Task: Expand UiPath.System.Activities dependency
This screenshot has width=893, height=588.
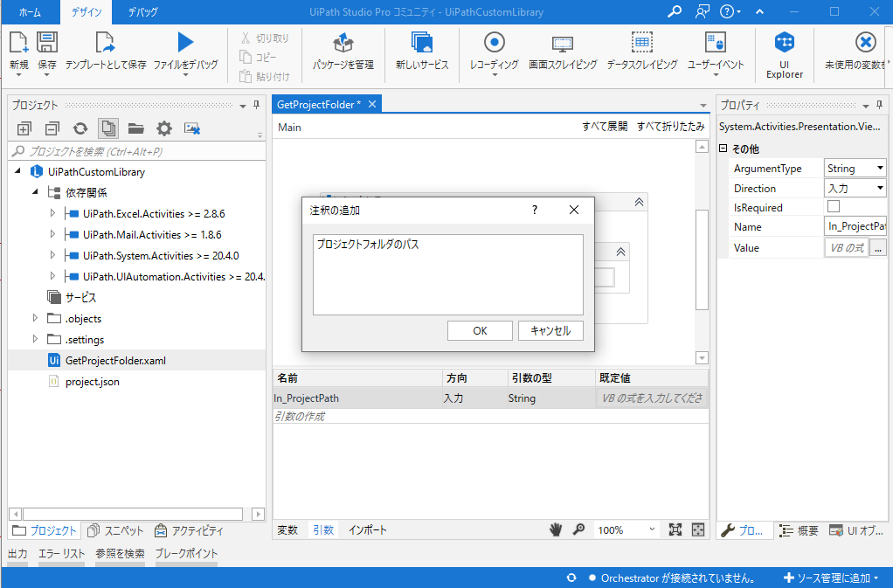Action: click(x=52, y=256)
